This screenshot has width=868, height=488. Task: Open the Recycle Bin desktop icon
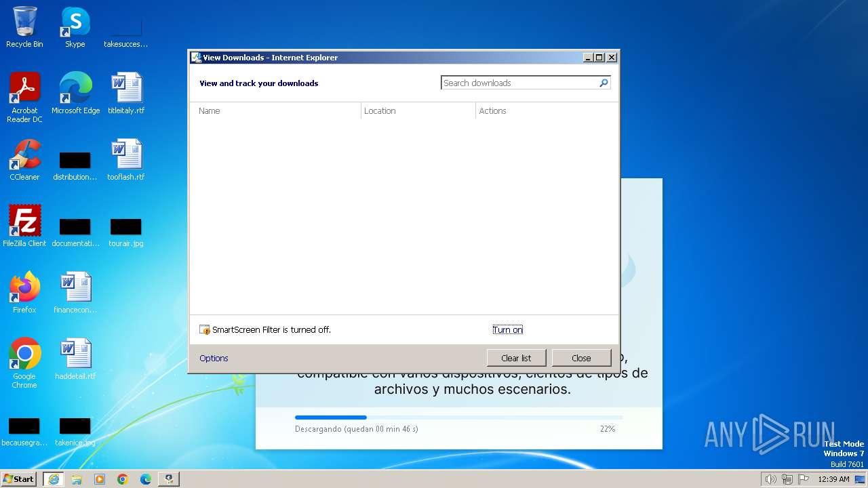coord(24,27)
